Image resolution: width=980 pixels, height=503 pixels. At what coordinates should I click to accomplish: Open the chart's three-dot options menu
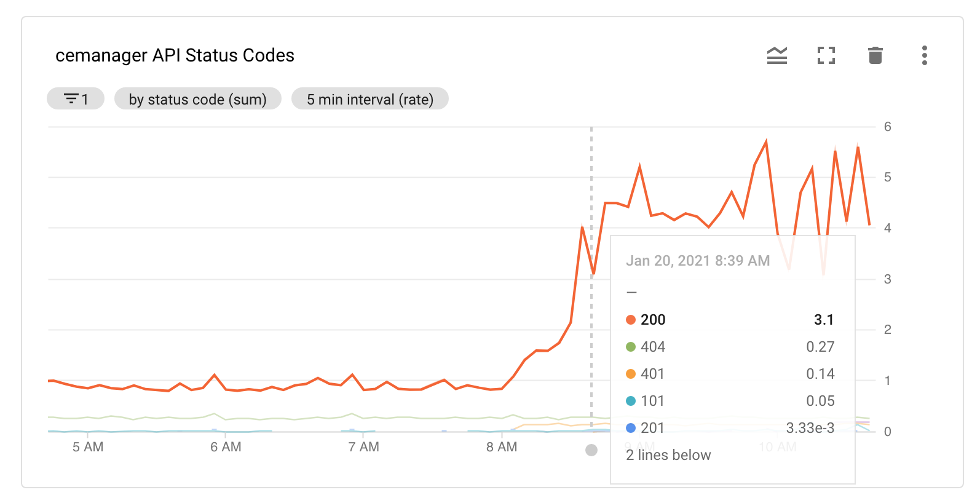924,55
